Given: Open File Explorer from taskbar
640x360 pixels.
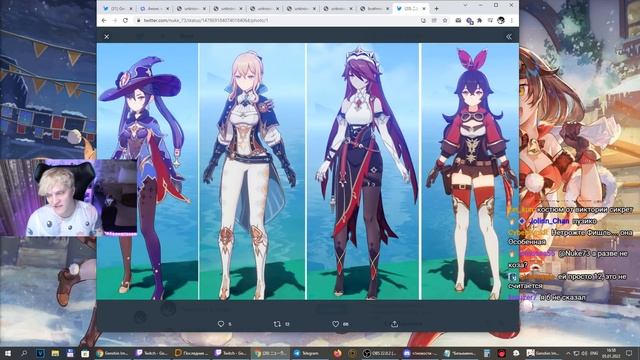Looking at the screenshot, I should (55, 353).
